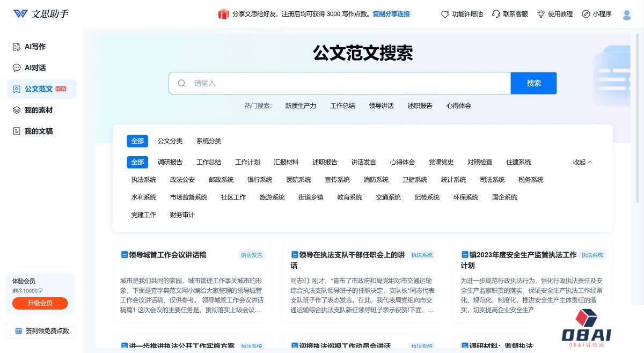The height and width of the screenshot is (353, 644).
Task: Open 功能许愿池 heart icon link
Action: (x=462, y=14)
